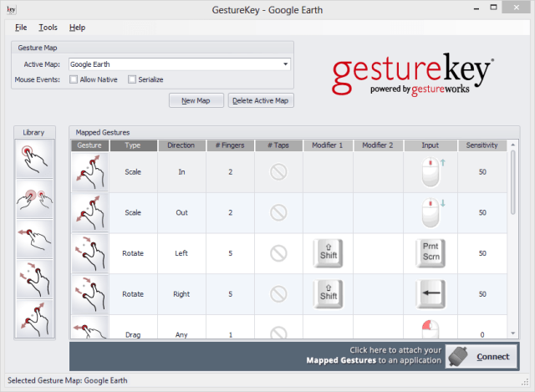Click the Drag row gesture thumbnail
The height and width of the screenshot is (392, 535).
pyautogui.click(x=90, y=328)
